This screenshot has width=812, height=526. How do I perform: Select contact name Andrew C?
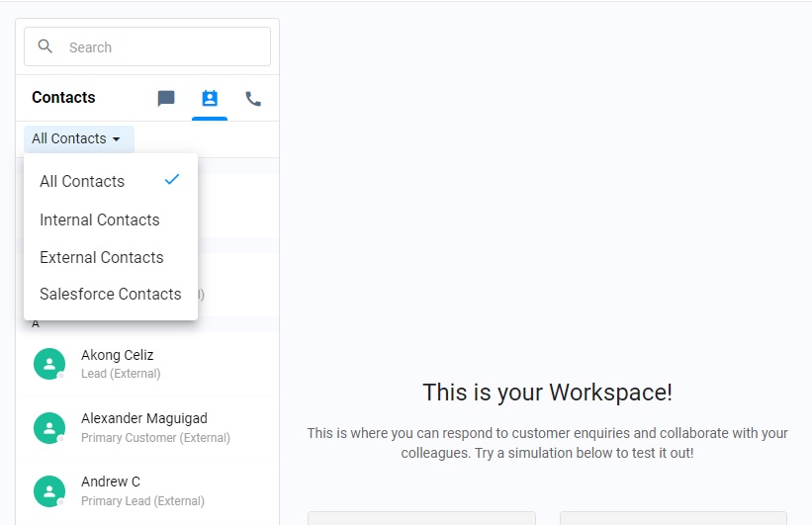pos(111,482)
